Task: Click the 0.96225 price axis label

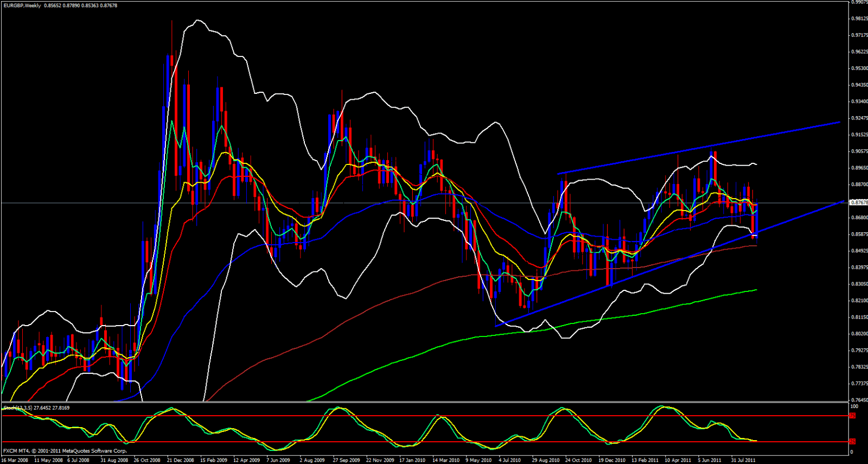Action: pos(859,52)
